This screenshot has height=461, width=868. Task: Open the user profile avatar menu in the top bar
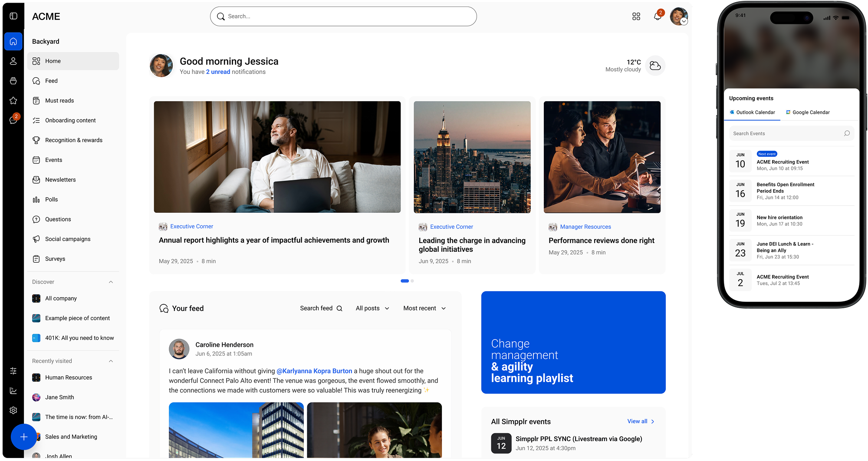click(679, 16)
